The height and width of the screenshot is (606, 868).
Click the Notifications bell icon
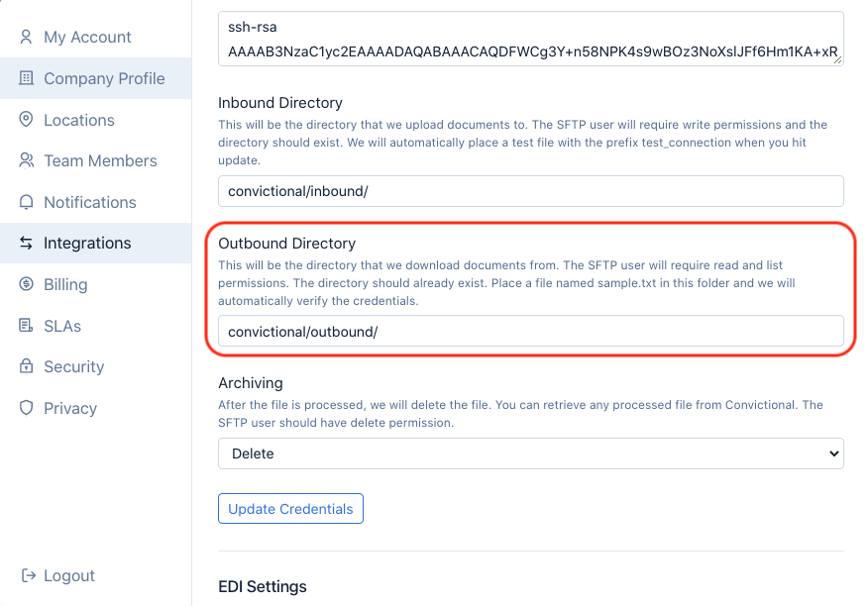click(x=27, y=202)
